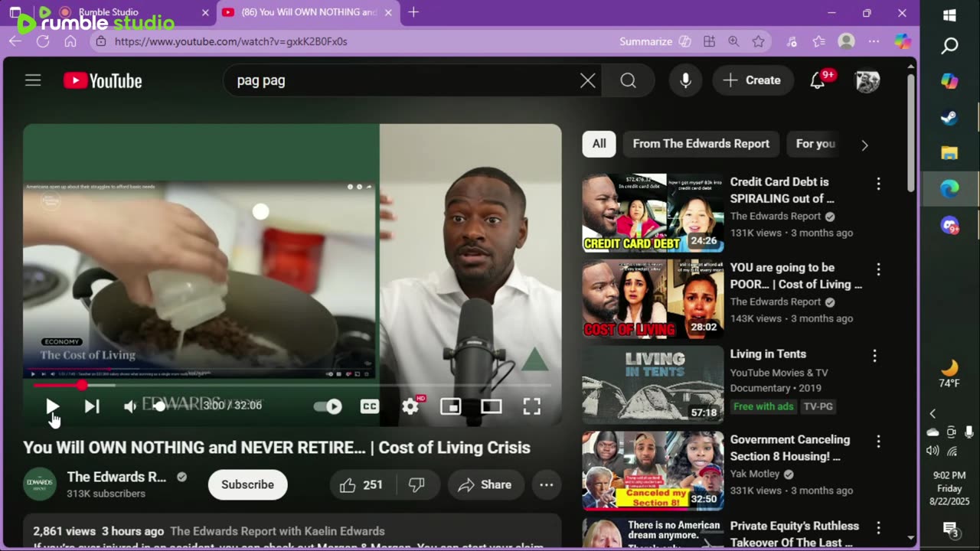Enter full screen mode

(531, 406)
